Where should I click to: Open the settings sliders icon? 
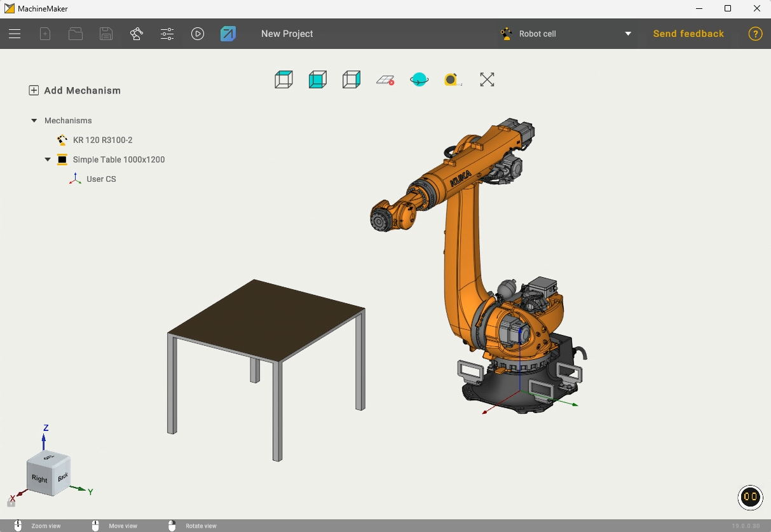[x=167, y=34]
